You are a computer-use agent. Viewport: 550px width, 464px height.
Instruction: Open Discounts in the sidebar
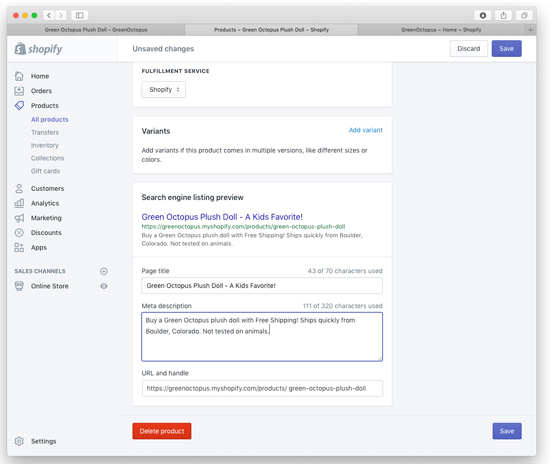tap(46, 233)
